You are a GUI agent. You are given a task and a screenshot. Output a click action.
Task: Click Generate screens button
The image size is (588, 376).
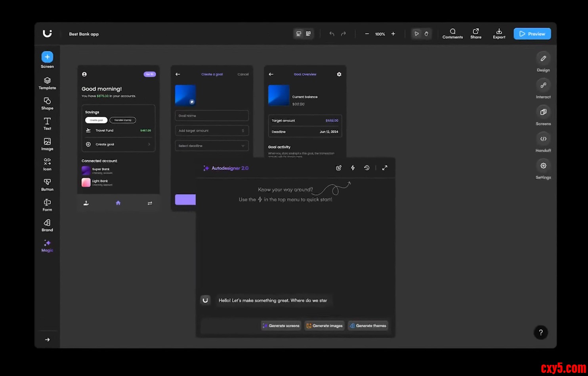(x=281, y=326)
